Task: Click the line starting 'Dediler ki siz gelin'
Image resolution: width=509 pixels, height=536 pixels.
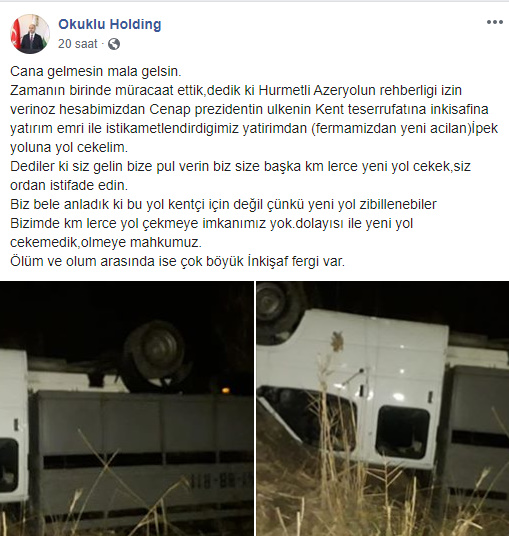Action: 240,166
